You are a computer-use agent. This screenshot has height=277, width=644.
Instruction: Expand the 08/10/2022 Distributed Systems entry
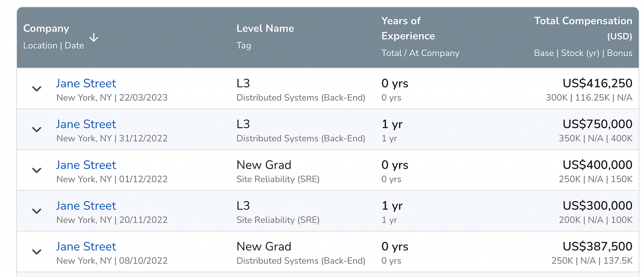36,252
